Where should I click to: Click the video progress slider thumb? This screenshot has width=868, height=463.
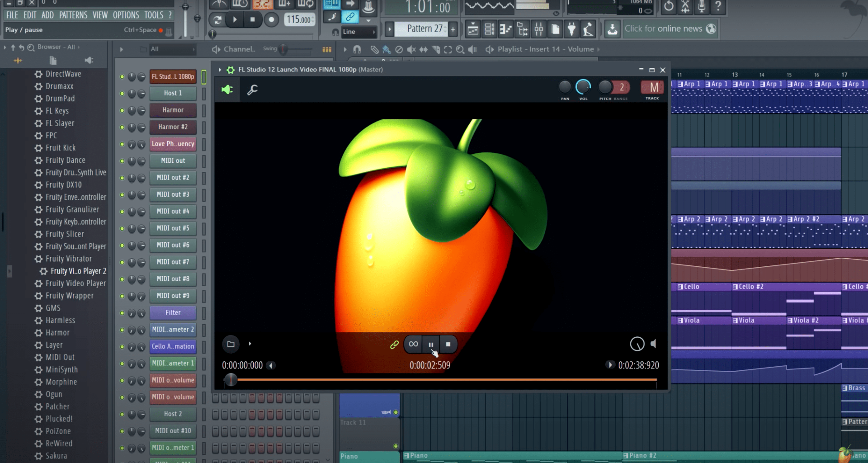tap(231, 380)
